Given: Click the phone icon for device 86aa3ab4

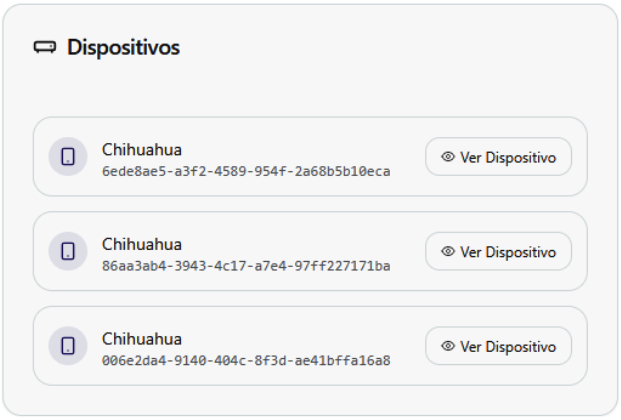Looking at the screenshot, I should [x=68, y=251].
